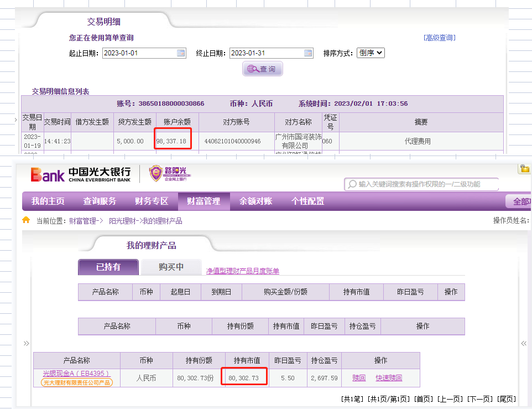Go to 下一页 in pagination

click(480, 399)
